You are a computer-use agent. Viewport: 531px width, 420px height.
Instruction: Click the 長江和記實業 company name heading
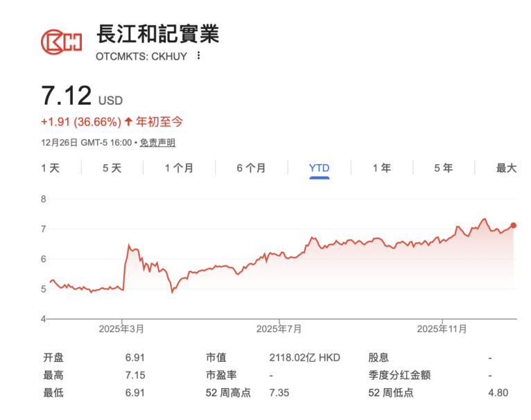(157, 33)
